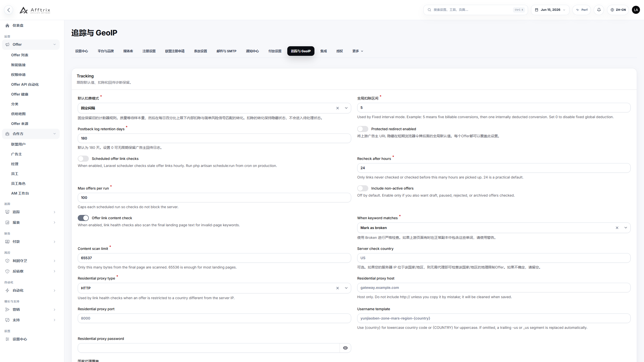Open Offer 列表 in sidebar

[20, 55]
